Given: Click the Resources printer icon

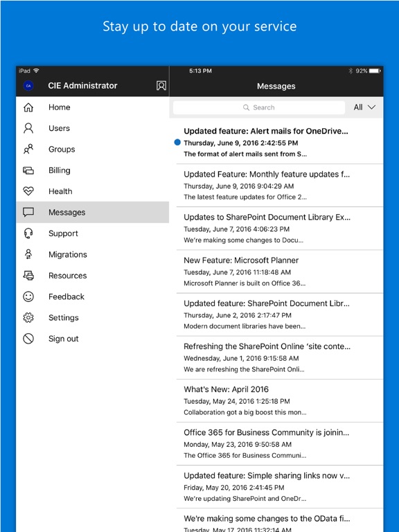Looking at the screenshot, I should (28, 276).
